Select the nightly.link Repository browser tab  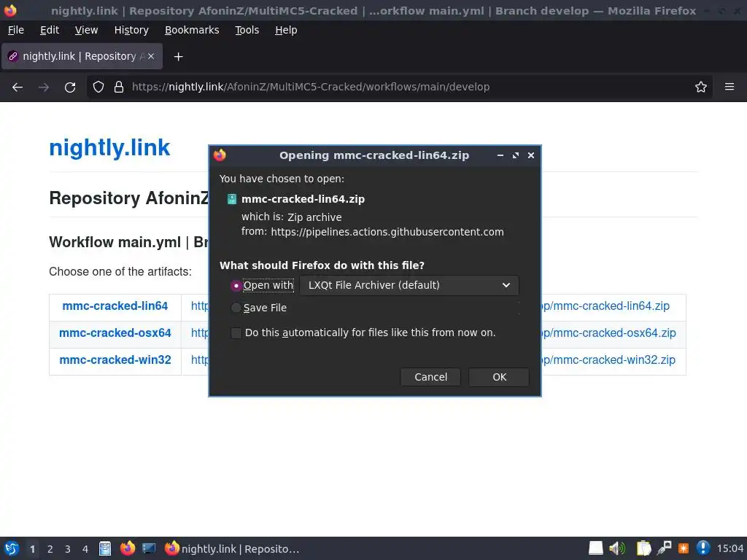(82, 56)
